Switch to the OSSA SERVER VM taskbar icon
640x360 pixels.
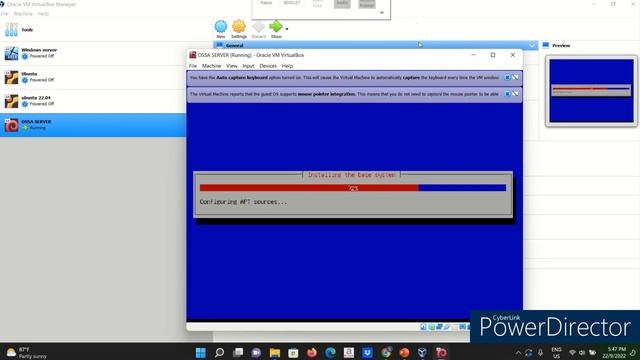[441, 353]
